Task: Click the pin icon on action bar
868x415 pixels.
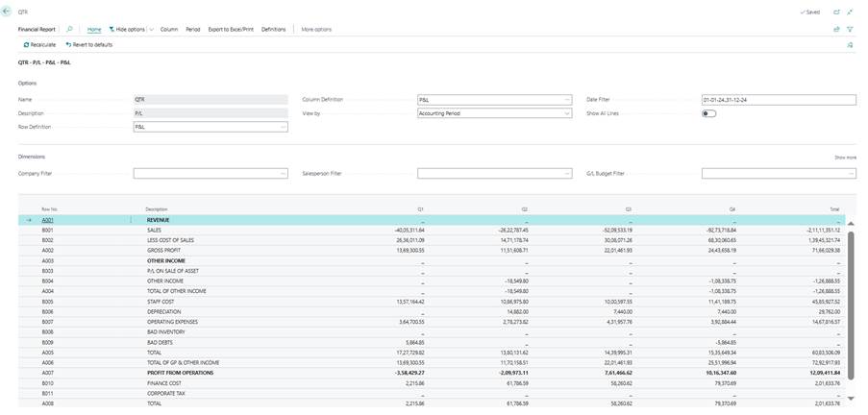Action: (850, 45)
